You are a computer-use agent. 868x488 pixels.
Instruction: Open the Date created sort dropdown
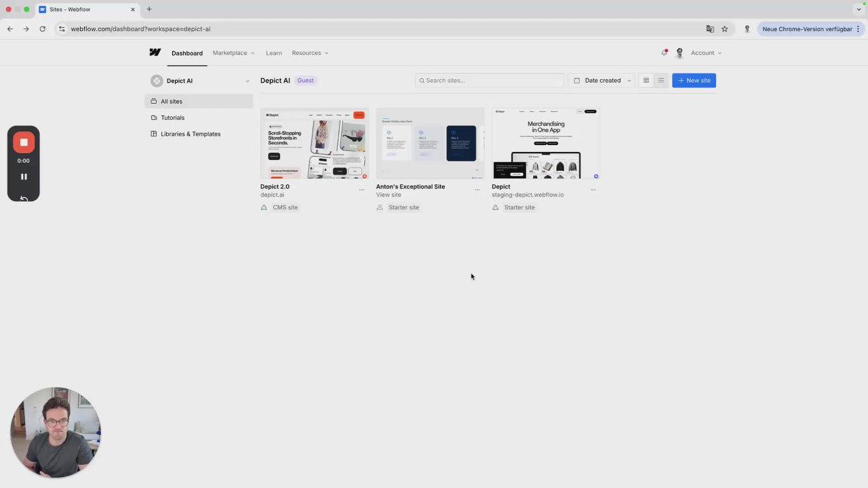pyautogui.click(x=602, y=80)
